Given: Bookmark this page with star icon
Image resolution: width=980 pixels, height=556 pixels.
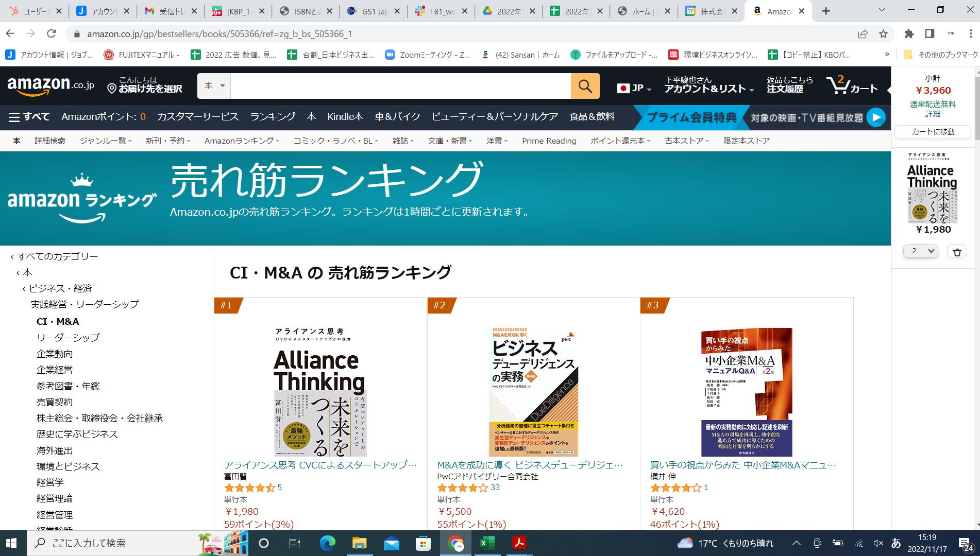Looking at the screenshot, I should click(x=883, y=34).
